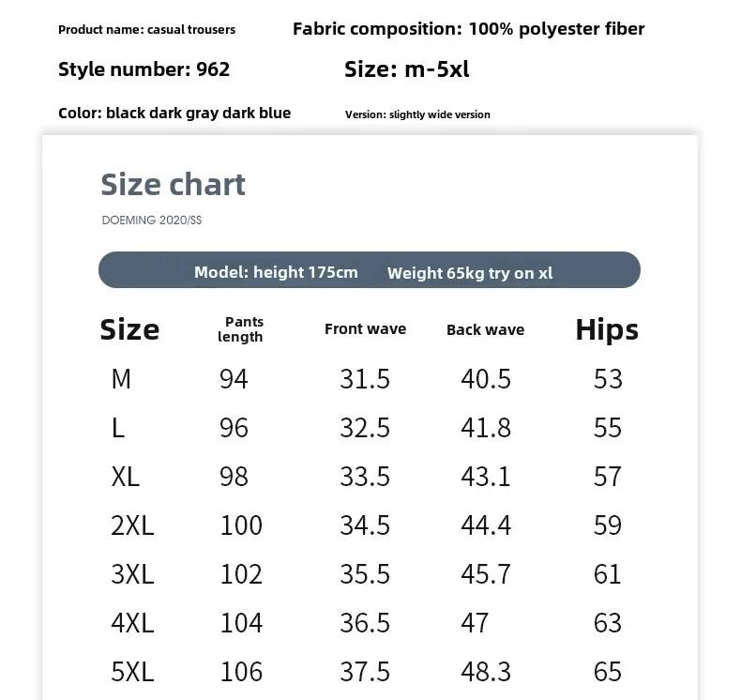Select the Color: black dark gray text
This screenshot has height=700, width=741.
pos(174,113)
